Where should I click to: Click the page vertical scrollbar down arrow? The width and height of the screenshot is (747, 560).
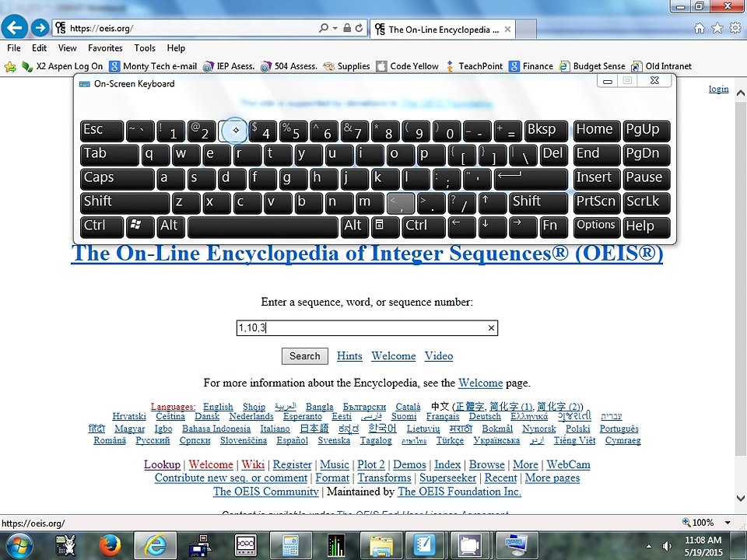(x=740, y=498)
